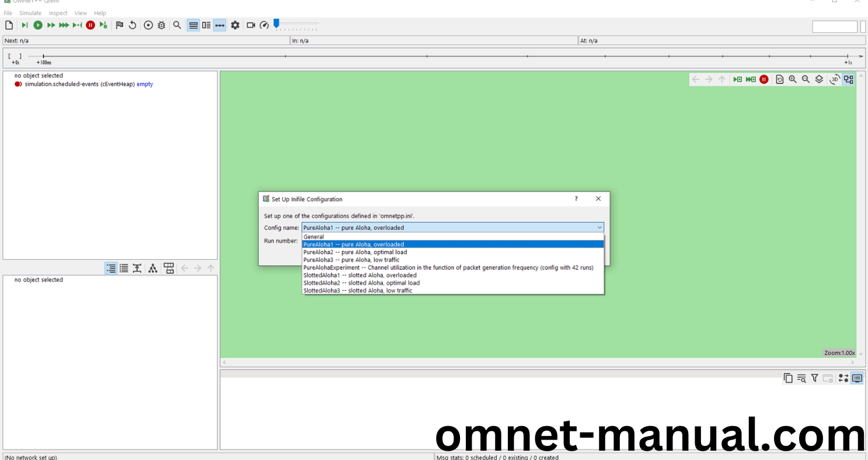Select PureAloha3 -- pure Aloha, low traffic
The height and width of the screenshot is (460, 868).
click(x=350, y=260)
